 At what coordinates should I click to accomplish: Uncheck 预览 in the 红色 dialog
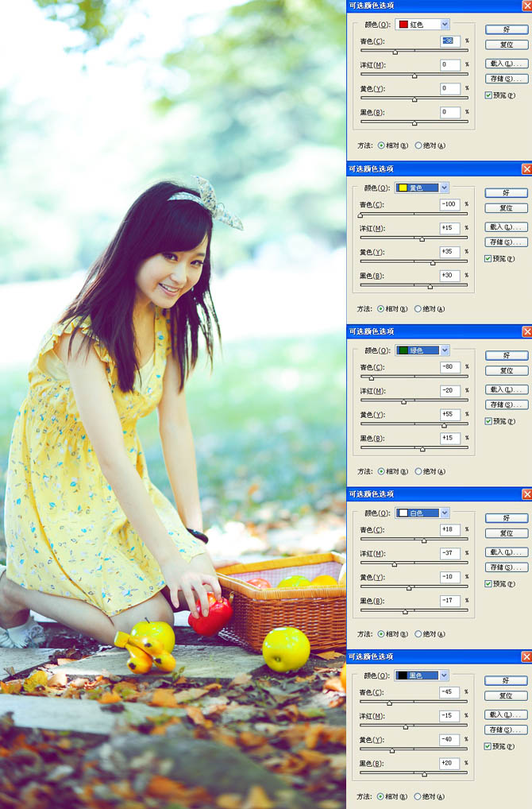tap(488, 95)
